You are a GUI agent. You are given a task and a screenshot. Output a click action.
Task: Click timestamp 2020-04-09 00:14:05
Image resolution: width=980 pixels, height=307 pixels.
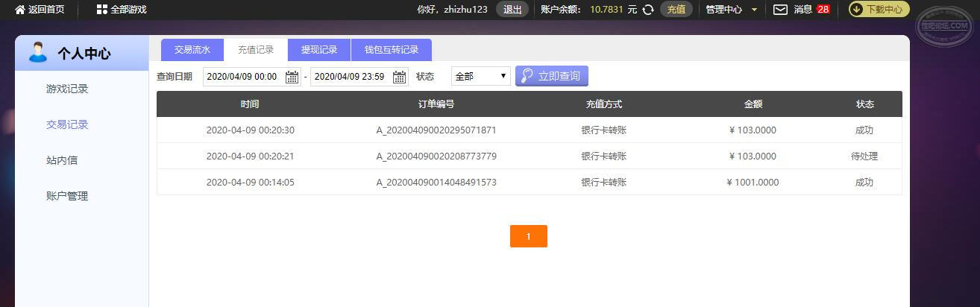click(x=251, y=183)
